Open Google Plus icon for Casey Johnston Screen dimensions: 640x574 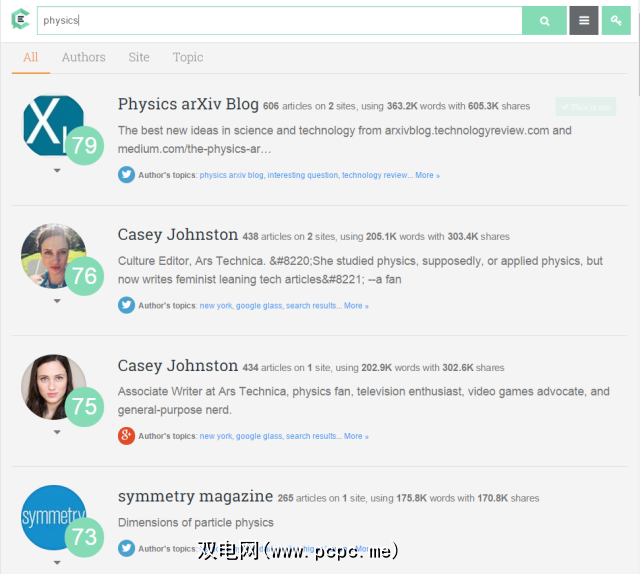tap(127, 436)
